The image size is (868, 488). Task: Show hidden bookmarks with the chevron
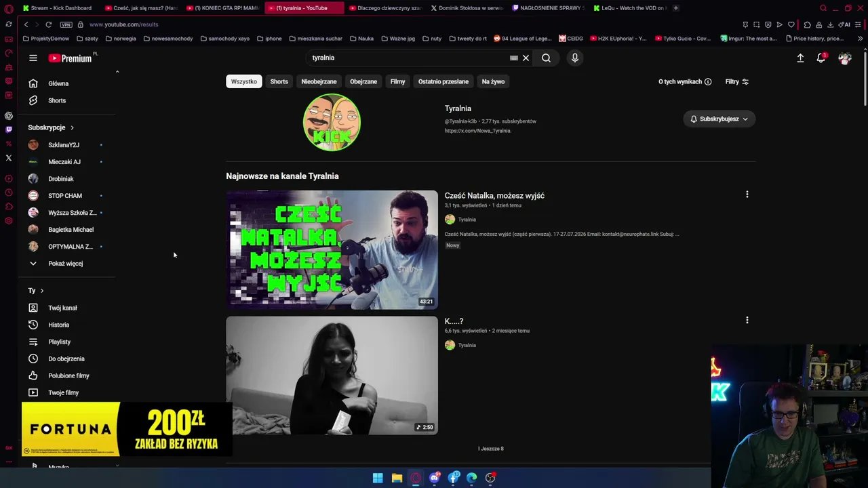tap(860, 39)
